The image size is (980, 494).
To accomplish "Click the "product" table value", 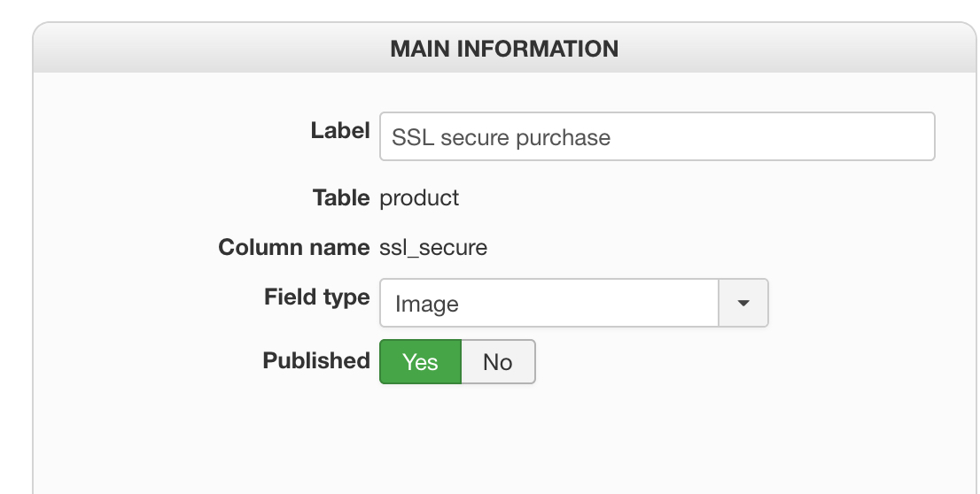I will 419,197.
